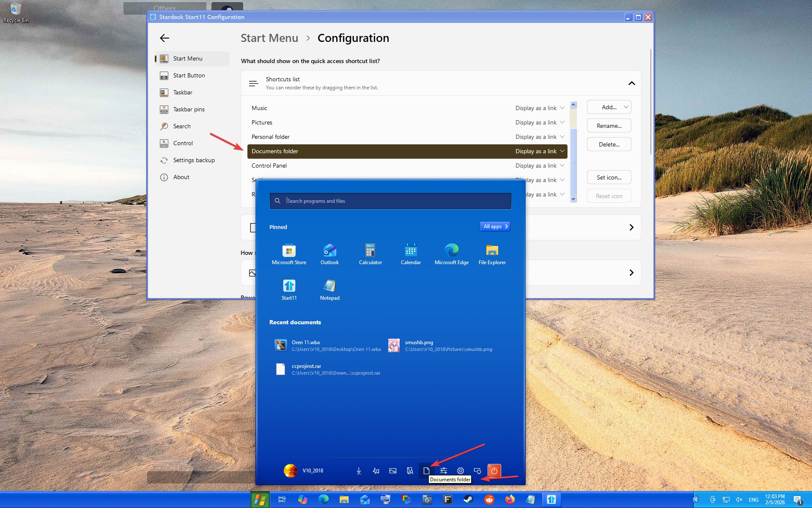Image resolution: width=812 pixels, height=508 pixels.
Task: Open Music display mode dropdown
Action: point(540,108)
